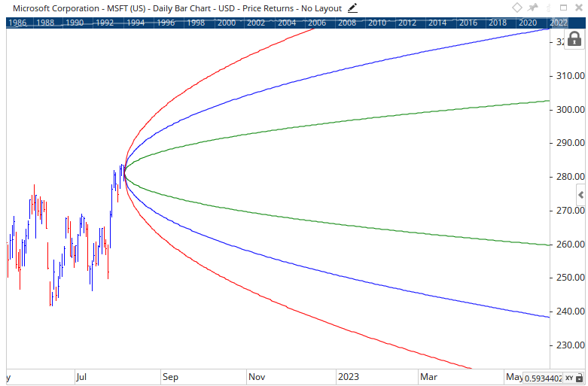
Task: Close the MSFT chart window
Action: (579, 8)
